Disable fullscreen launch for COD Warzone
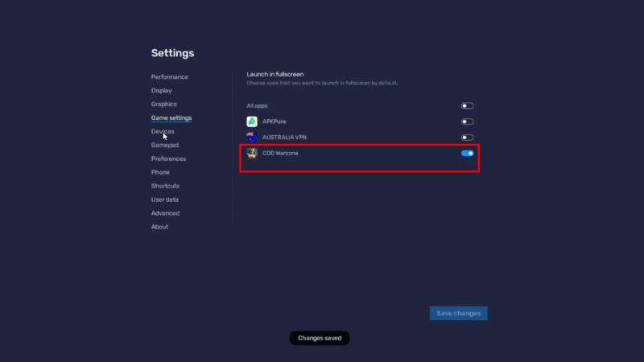 [467, 153]
